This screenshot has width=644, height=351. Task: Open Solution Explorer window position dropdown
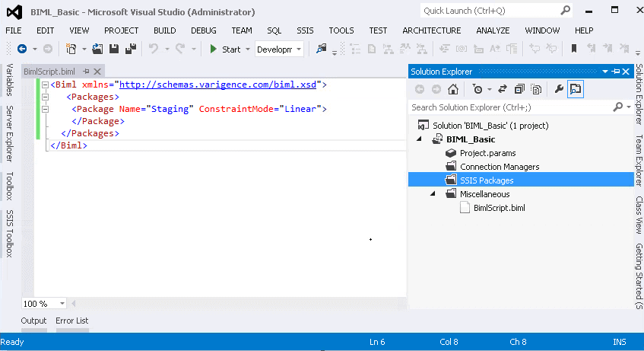coord(605,72)
